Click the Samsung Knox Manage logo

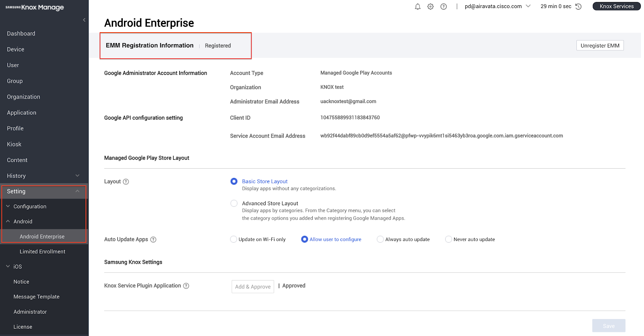click(x=35, y=7)
